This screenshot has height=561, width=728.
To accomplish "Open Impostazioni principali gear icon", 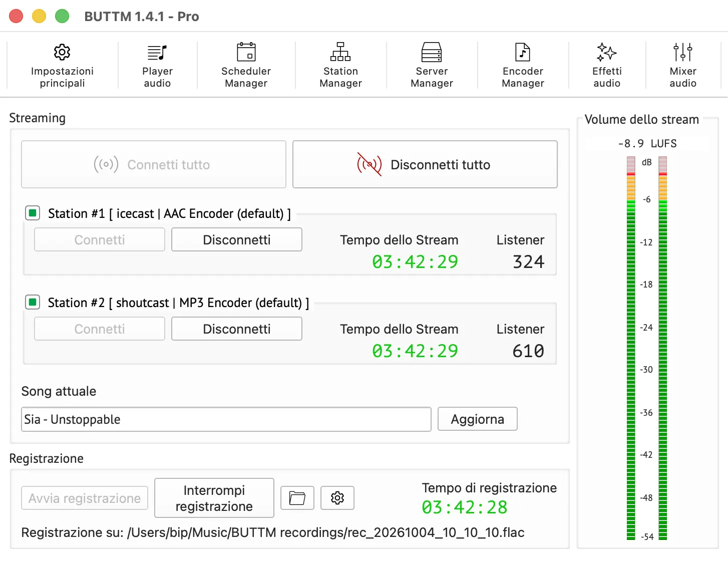I will click(62, 52).
